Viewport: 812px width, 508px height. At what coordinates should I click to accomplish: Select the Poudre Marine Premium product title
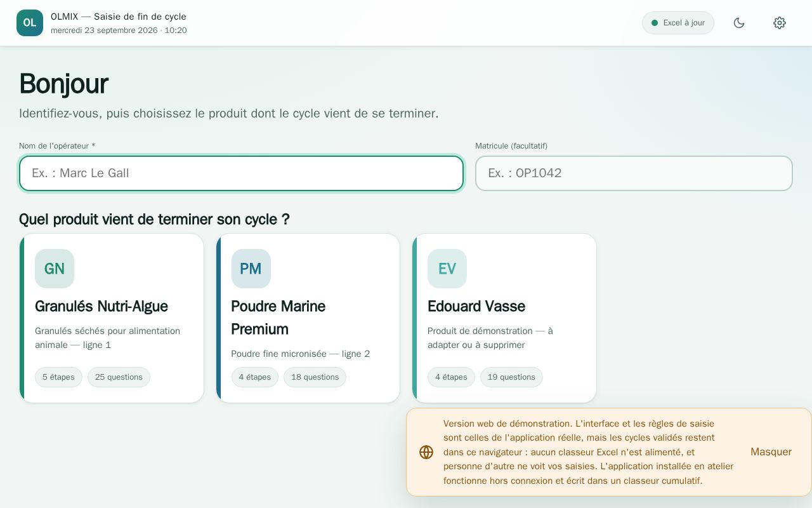[x=278, y=317]
